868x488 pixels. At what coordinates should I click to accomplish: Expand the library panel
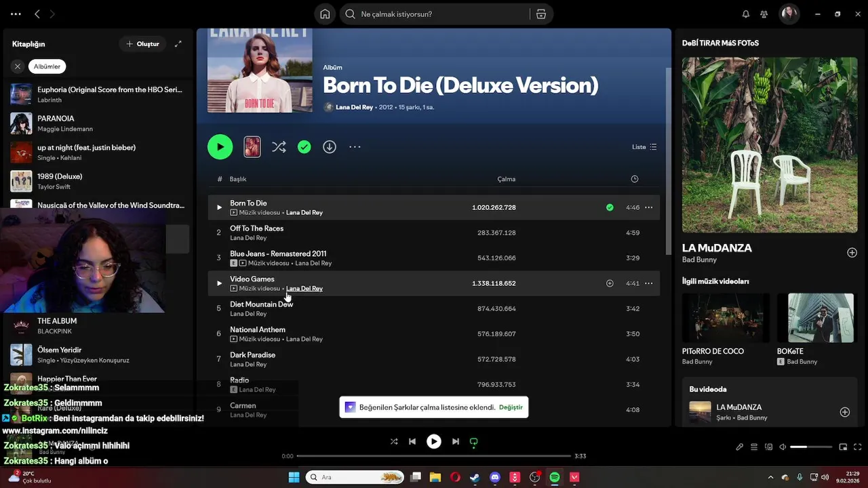(x=178, y=44)
